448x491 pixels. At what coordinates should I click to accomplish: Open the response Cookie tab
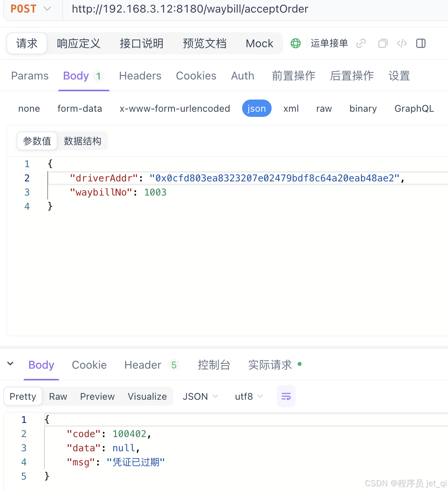[89, 365]
